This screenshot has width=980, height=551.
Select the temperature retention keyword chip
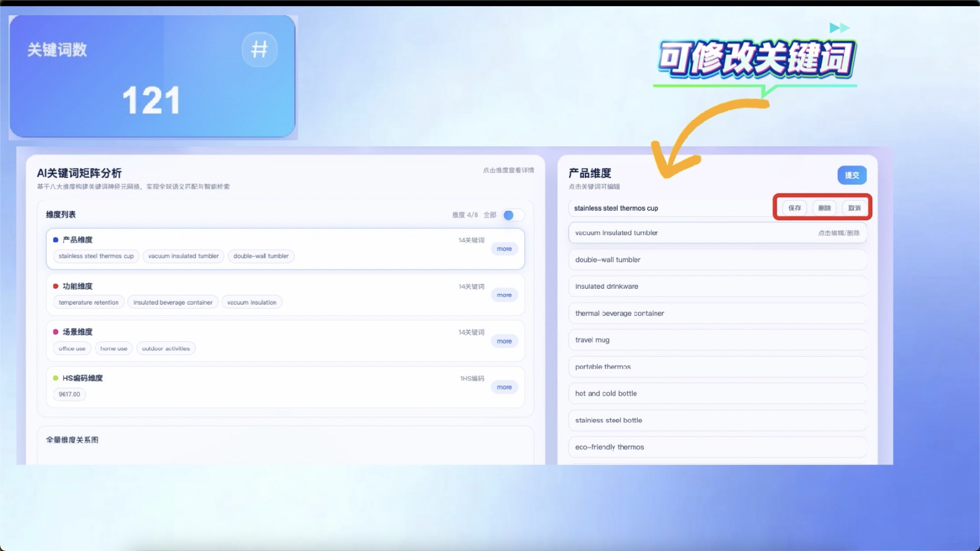pyautogui.click(x=89, y=302)
